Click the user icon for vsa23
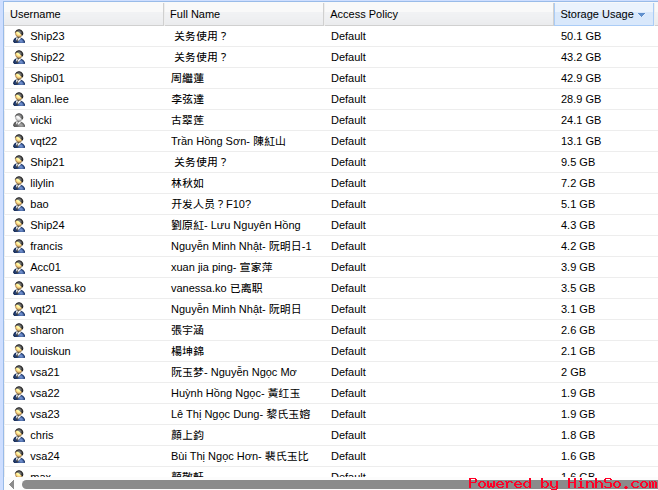 pos(19,414)
